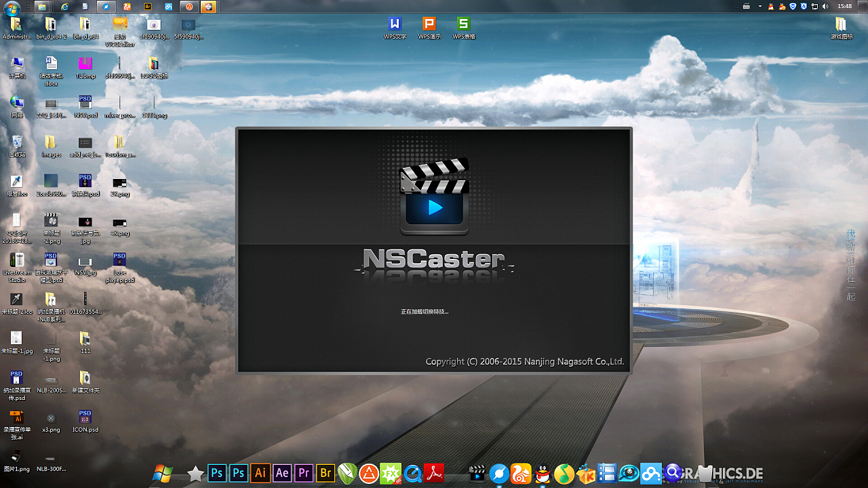Select the 新建文件夹 folder icon
The height and width of the screenshot is (488, 868).
click(x=85, y=382)
